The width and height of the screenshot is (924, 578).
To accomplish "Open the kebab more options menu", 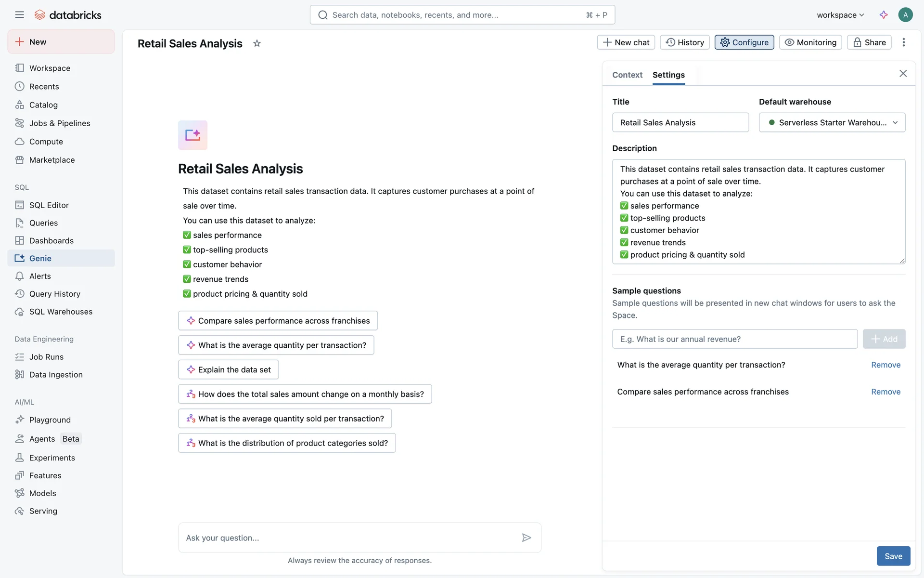I will [x=904, y=42].
